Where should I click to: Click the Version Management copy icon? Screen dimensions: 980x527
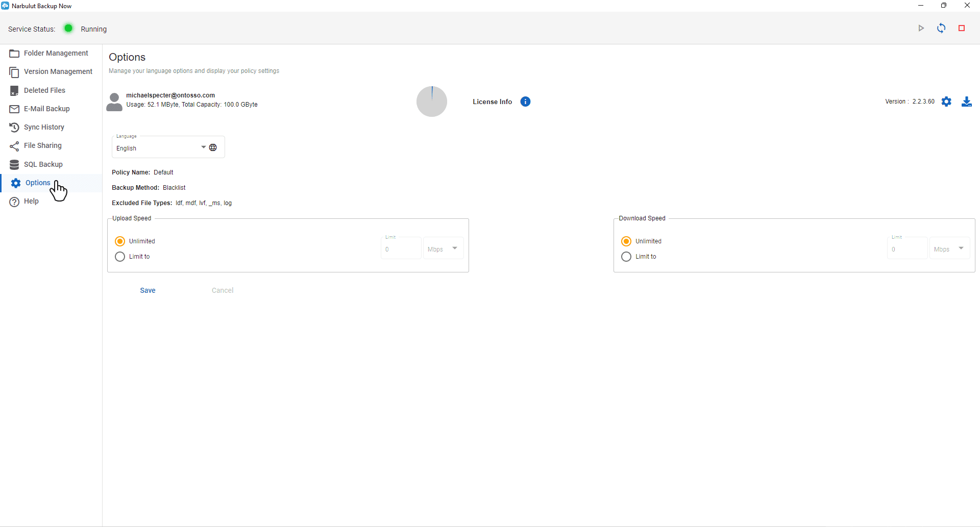click(x=14, y=72)
